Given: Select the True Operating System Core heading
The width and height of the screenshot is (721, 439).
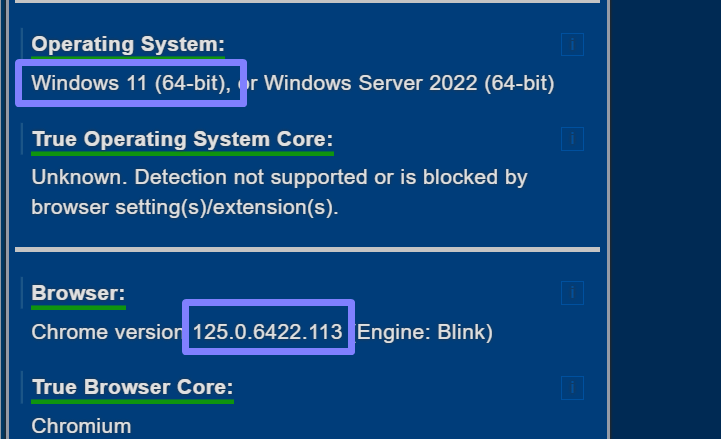Looking at the screenshot, I should 182,139.
